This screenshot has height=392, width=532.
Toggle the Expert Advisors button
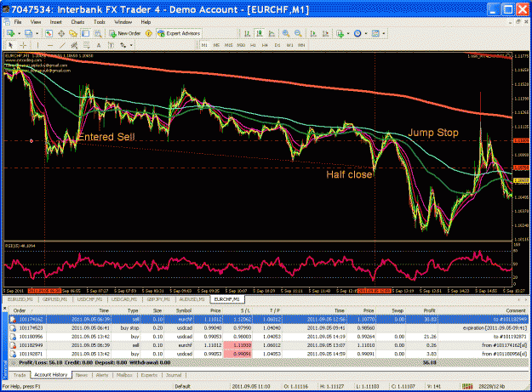179,33
